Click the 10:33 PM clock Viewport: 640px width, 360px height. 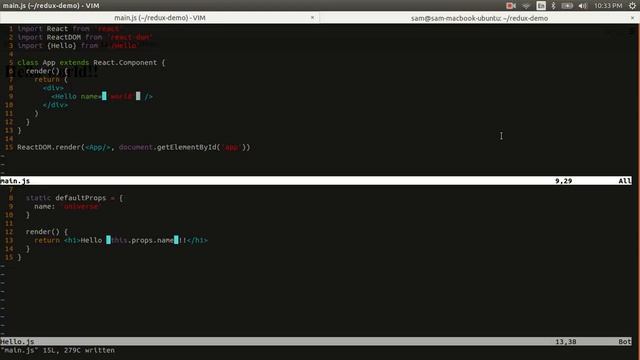[x=608, y=6]
